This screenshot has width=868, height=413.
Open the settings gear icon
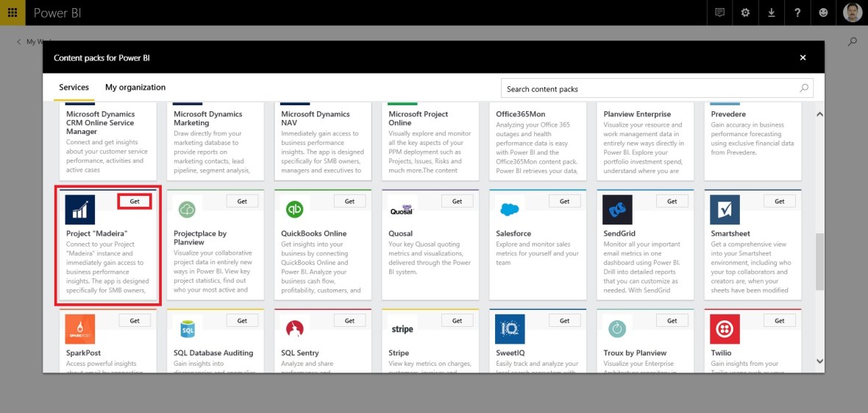pos(746,13)
